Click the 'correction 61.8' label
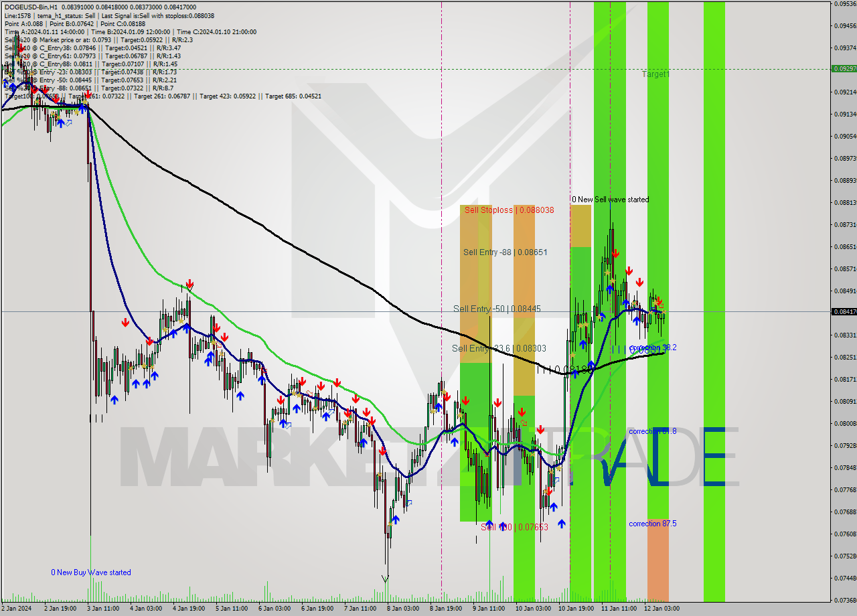 653,431
